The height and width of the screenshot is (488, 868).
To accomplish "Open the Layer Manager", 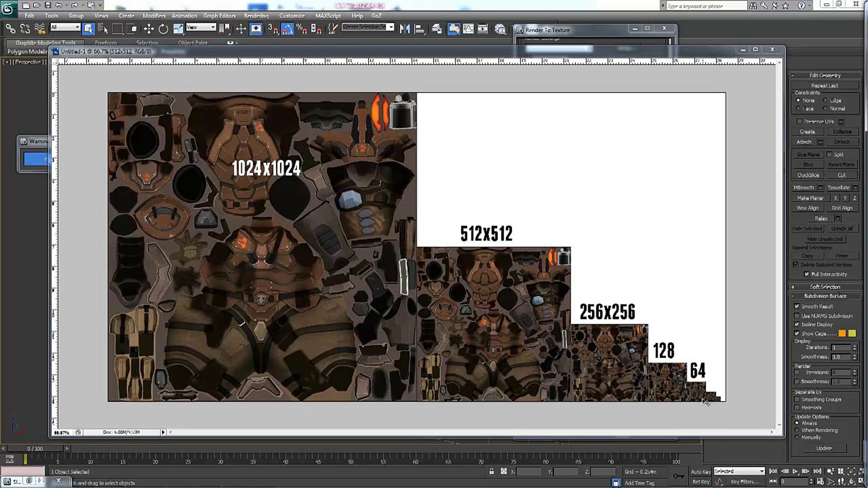I will [437, 29].
